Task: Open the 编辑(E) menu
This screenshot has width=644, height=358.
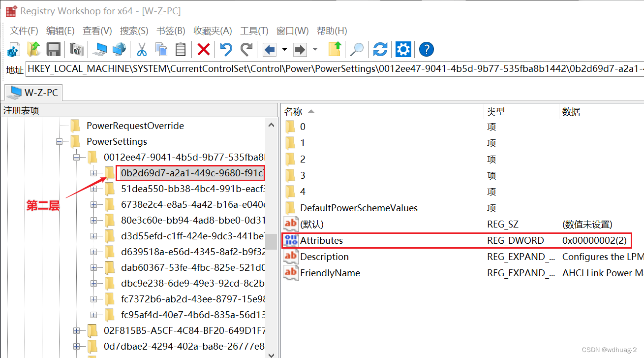Action: [x=61, y=31]
